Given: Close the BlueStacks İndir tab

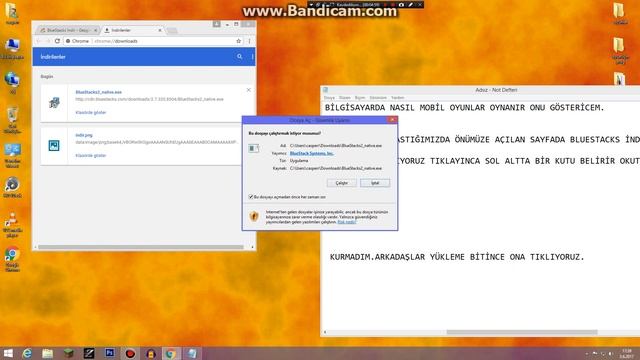Looking at the screenshot, I should click(x=96, y=30).
